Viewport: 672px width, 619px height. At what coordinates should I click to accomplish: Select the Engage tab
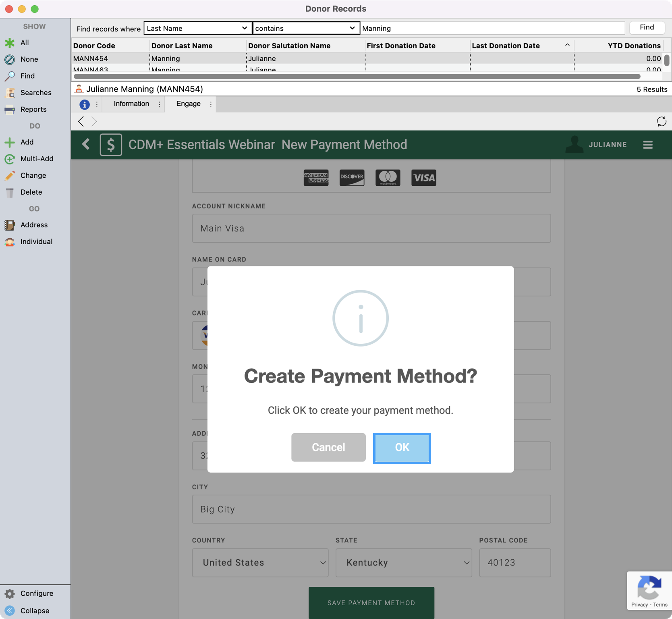[188, 104]
